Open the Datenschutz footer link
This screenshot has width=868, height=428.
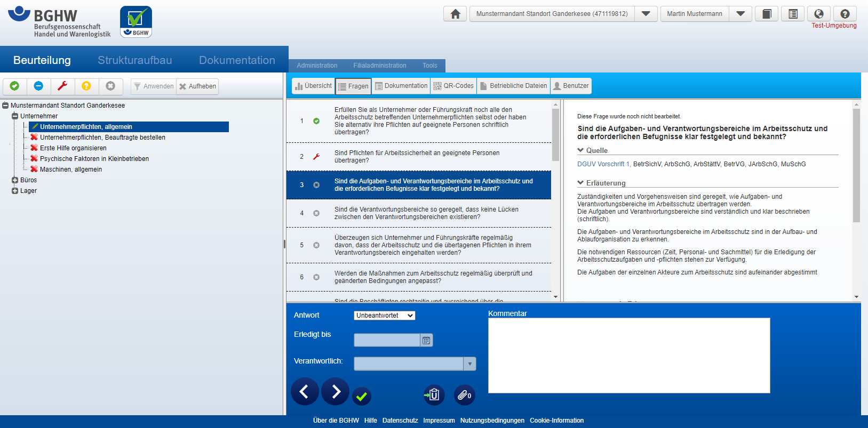[x=400, y=421]
